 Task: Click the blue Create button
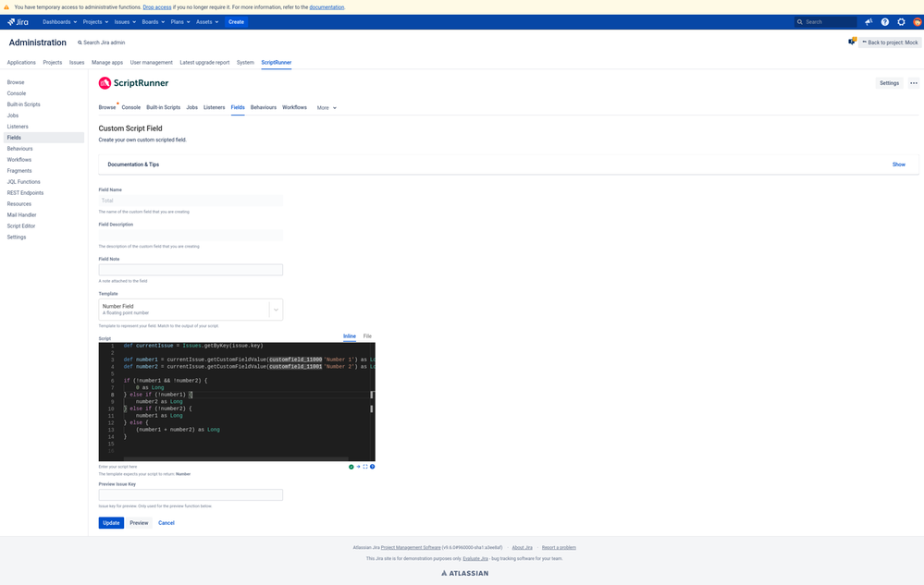click(236, 22)
